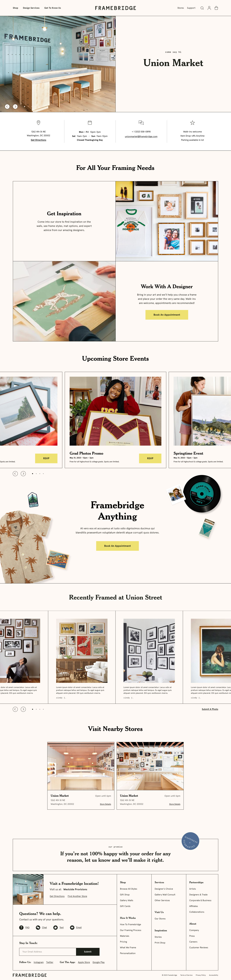RSVP for the Grad Photos Promo
Viewport: 231px width, 980px height.
[x=150, y=458]
